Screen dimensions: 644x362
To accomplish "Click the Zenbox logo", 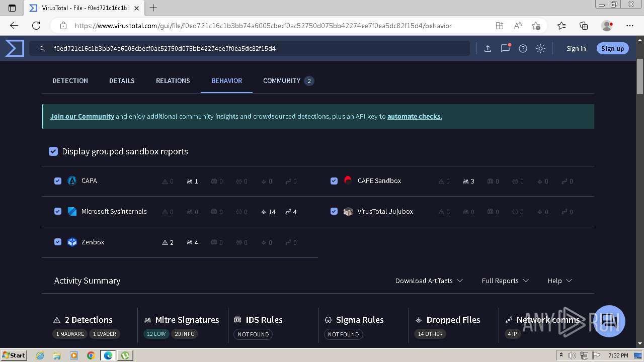I will pos(72,242).
